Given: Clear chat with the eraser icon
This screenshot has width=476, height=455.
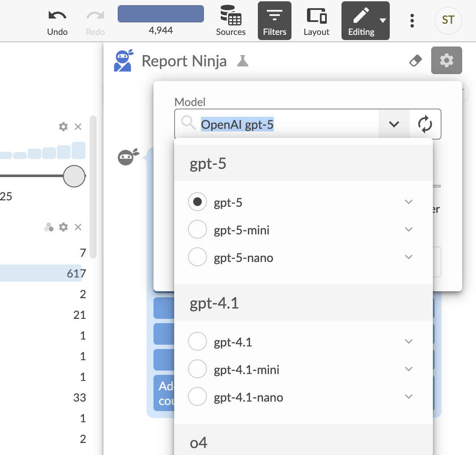Looking at the screenshot, I should click(416, 60).
